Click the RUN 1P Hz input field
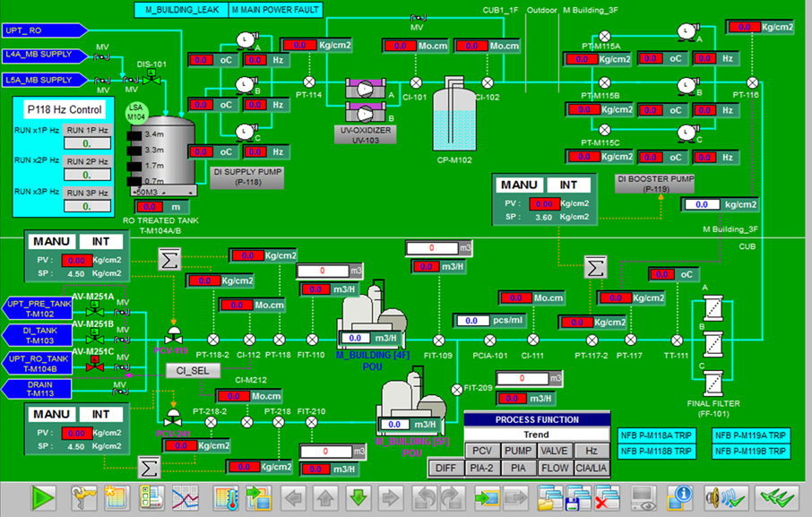The image size is (812, 517). (86, 142)
